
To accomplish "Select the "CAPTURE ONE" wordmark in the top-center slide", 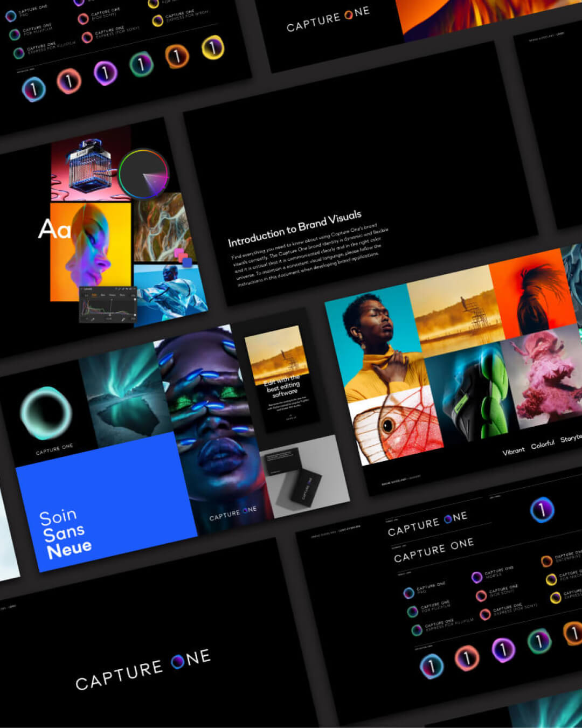I will (x=328, y=19).
